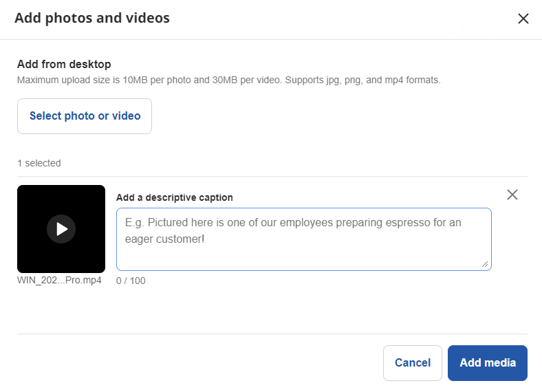Click the 0 / 100 character counter
Viewport: 542px width, 392px height.
tap(131, 281)
